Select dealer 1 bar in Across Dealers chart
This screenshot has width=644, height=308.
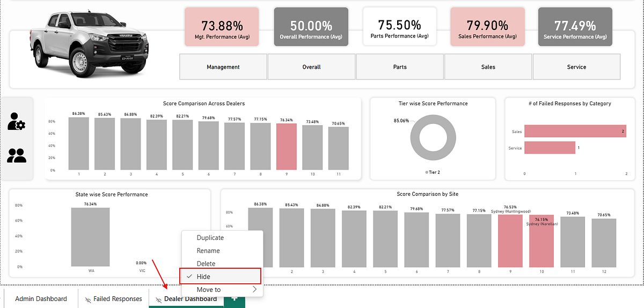click(x=78, y=144)
